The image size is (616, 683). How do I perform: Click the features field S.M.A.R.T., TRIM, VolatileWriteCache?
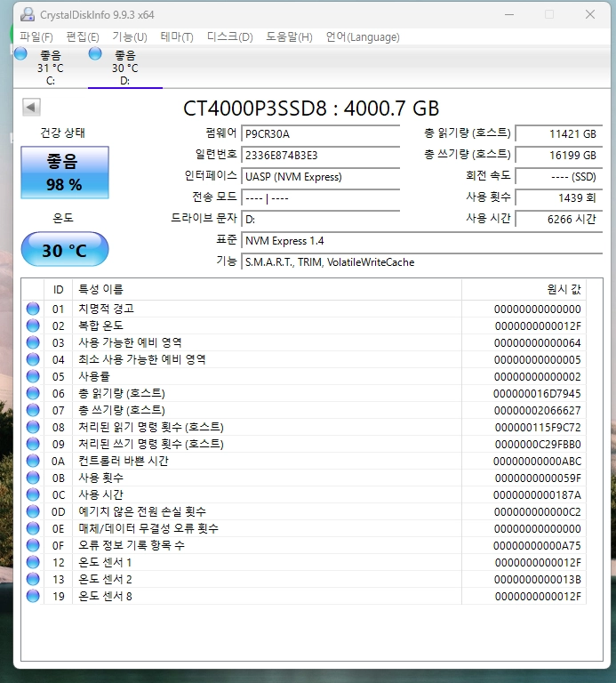[422, 261]
